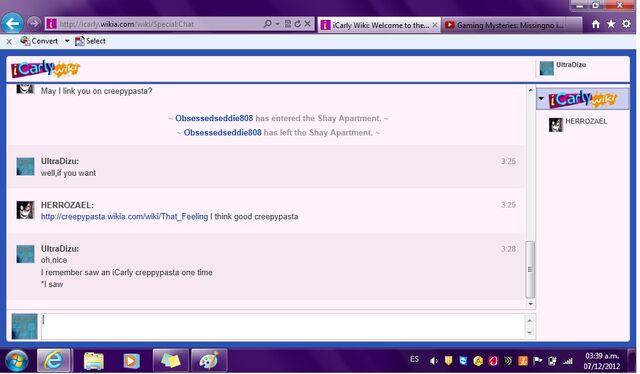Click the browser back arrow button
This screenshot has height=374, width=640.
click(12, 24)
